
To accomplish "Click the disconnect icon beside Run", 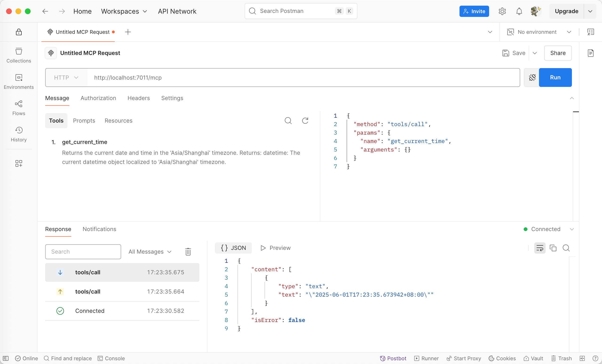I will [532, 77].
